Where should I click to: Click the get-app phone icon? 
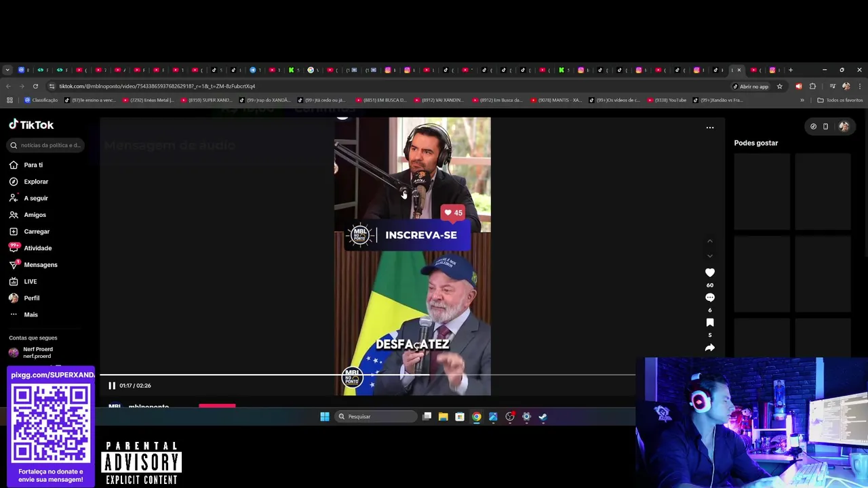825,126
